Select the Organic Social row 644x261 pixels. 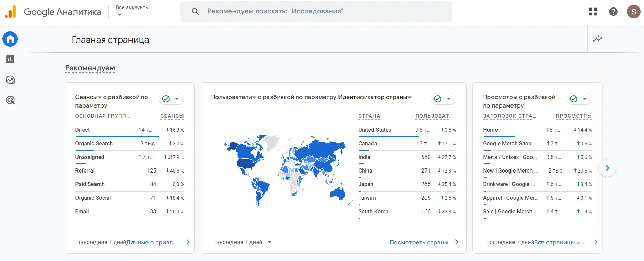[129, 198]
